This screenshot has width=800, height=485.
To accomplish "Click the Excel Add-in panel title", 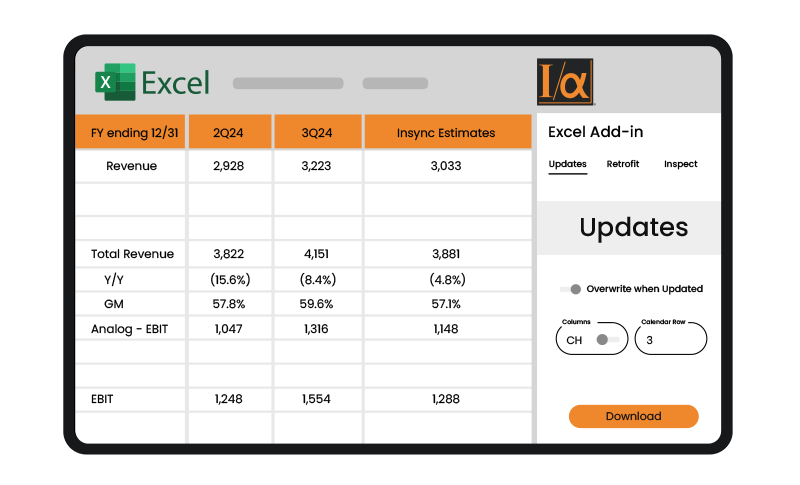I will coord(595,132).
